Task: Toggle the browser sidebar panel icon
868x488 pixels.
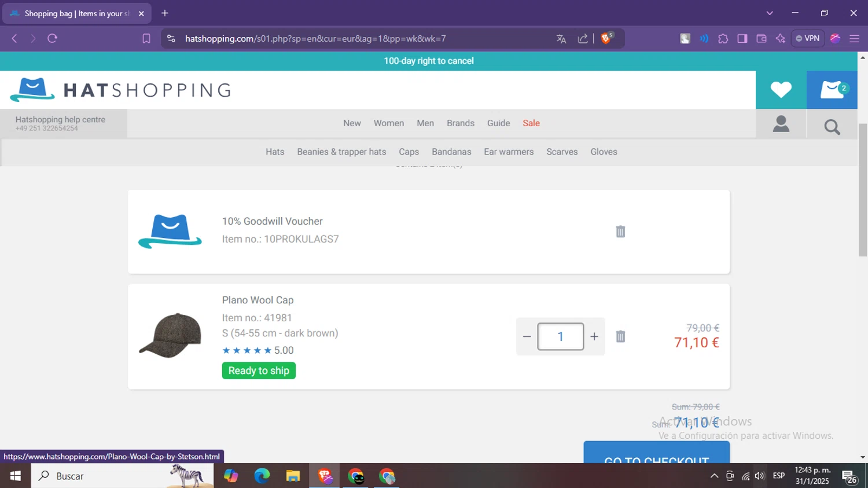Action: (742, 39)
